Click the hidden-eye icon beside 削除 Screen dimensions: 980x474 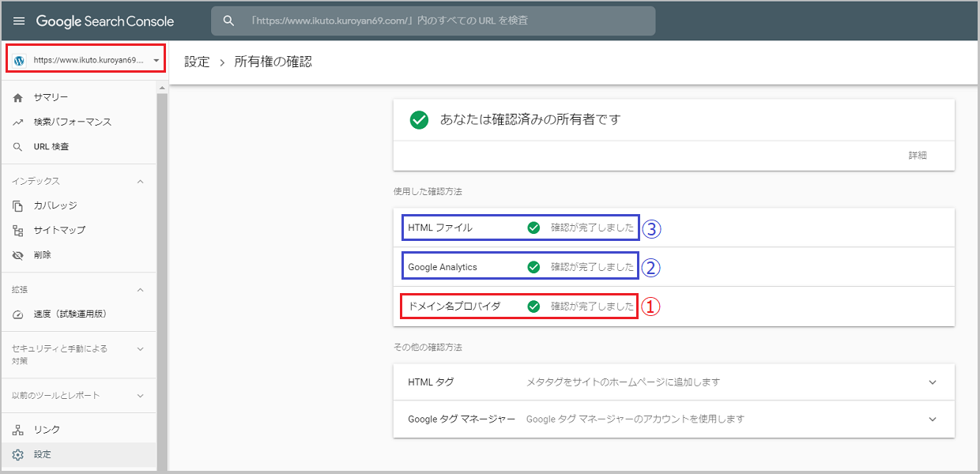(x=18, y=255)
